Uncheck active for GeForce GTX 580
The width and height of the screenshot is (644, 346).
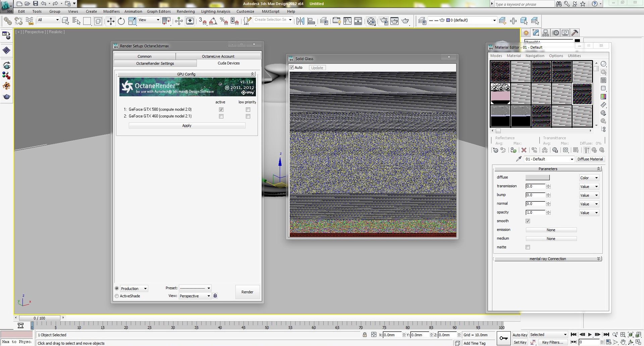[221, 109]
